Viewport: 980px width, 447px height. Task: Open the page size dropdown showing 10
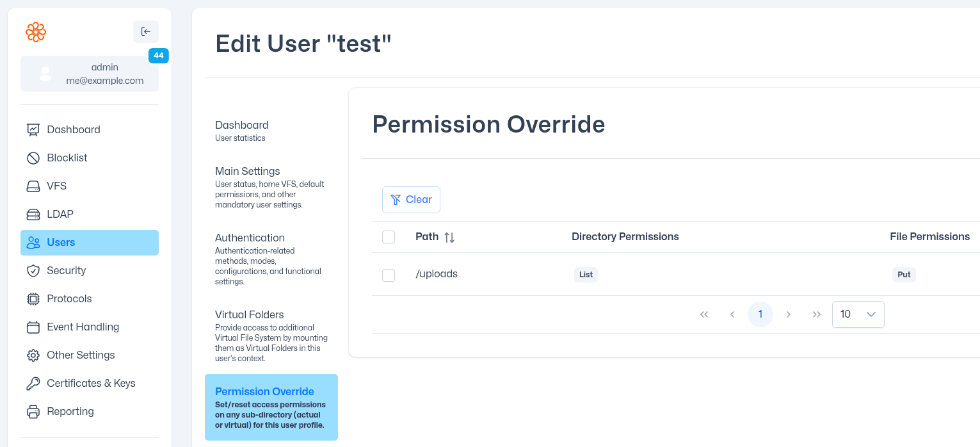pos(858,314)
